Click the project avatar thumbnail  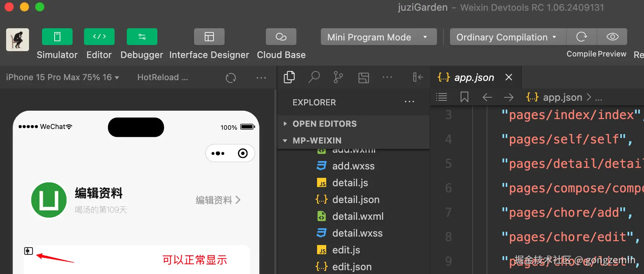tap(18, 40)
